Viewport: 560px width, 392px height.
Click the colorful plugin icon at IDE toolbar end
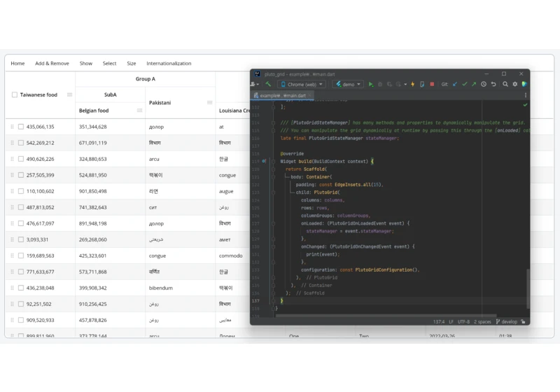(524, 84)
